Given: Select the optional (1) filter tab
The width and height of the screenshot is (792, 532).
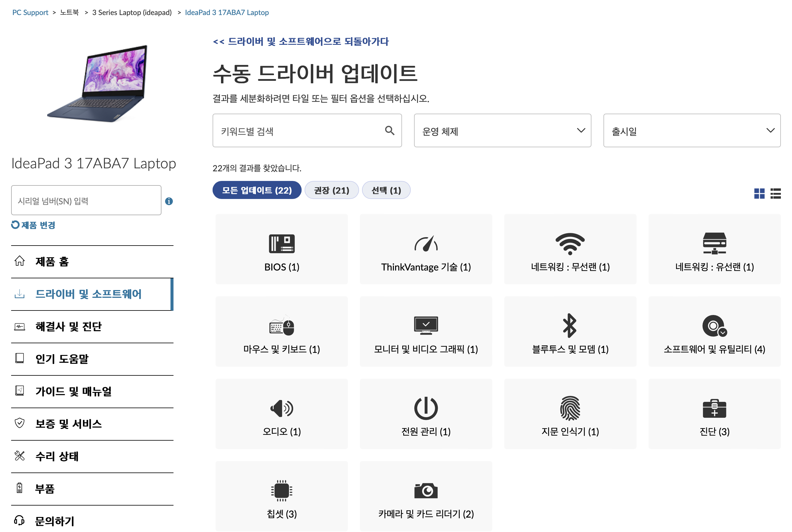Looking at the screenshot, I should [x=386, y=190].
